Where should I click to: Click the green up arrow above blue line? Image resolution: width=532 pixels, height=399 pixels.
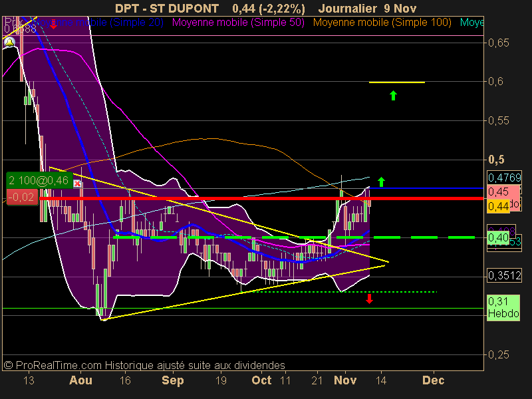[381, 182]
